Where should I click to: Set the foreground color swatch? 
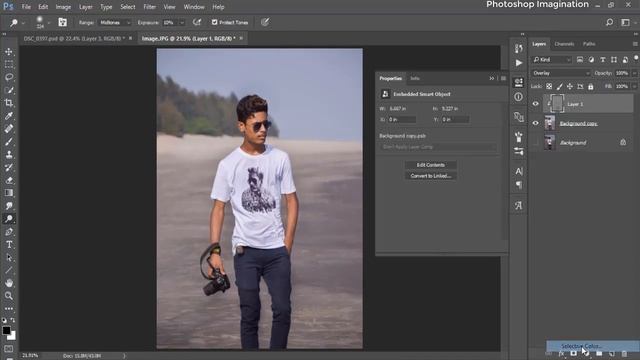click(6, 330)
